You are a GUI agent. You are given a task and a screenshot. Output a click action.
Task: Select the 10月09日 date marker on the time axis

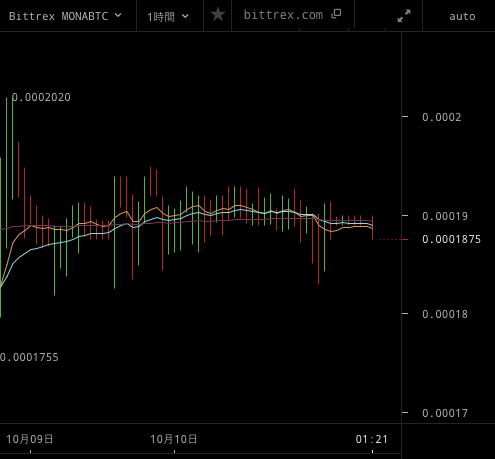point(30,439)
